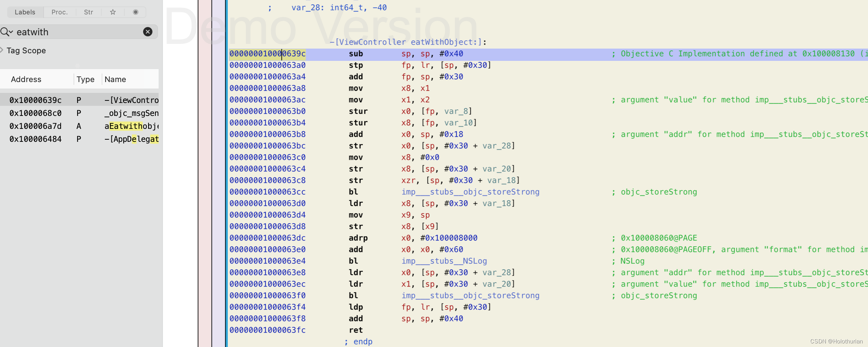Click the NSLog comment
The width and height of the screenshot is (868, 347).
[628, 261]
